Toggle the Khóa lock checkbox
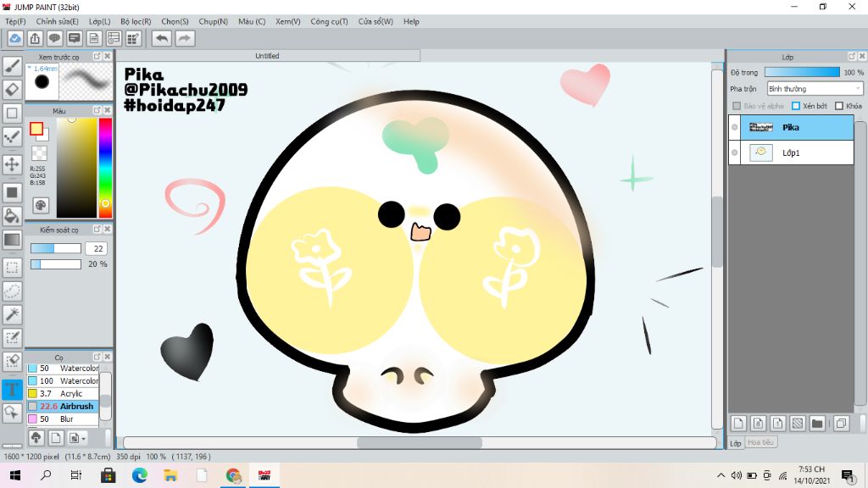This screenshot has width=868, height=488. [x=838, y=106]
